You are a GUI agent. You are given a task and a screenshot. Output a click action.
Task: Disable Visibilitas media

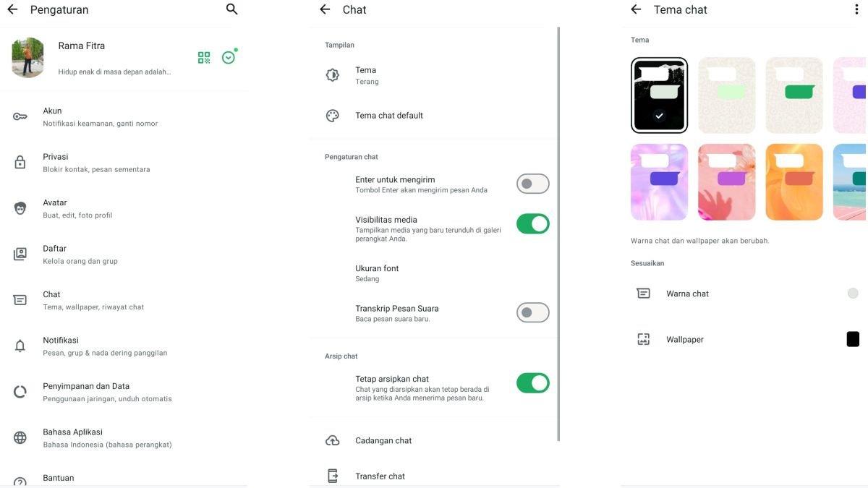[533, 223]
